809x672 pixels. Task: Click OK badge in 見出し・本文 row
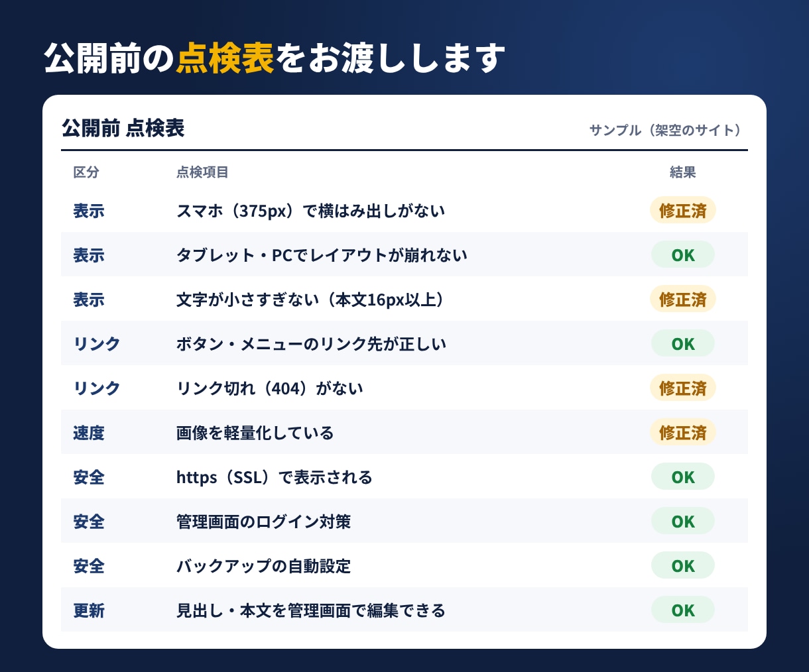682,610
